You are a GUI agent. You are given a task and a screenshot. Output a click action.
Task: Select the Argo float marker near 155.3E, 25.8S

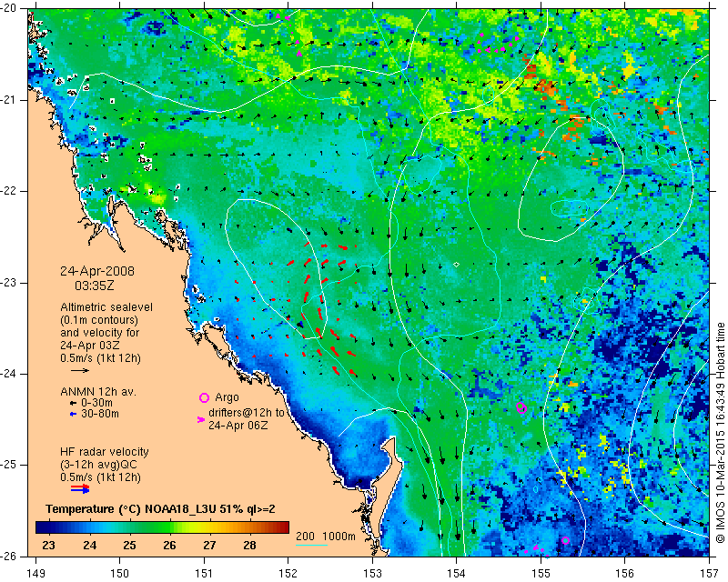(565, 540)
